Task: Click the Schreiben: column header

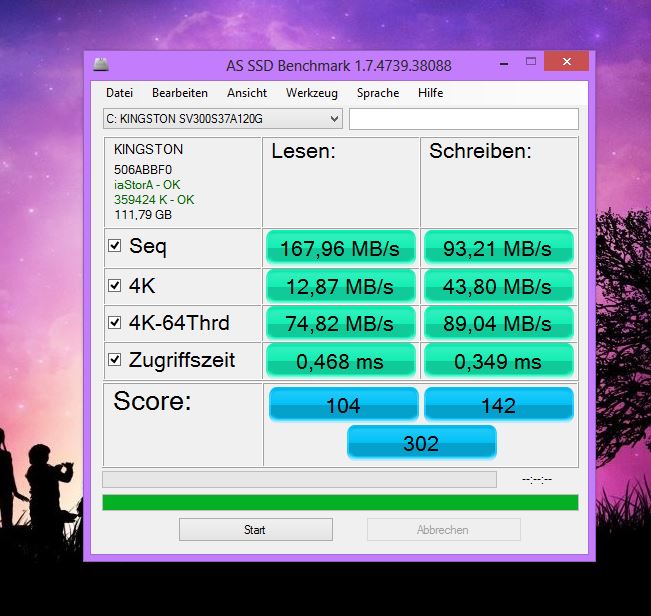Action: click(x=480, y=151)
